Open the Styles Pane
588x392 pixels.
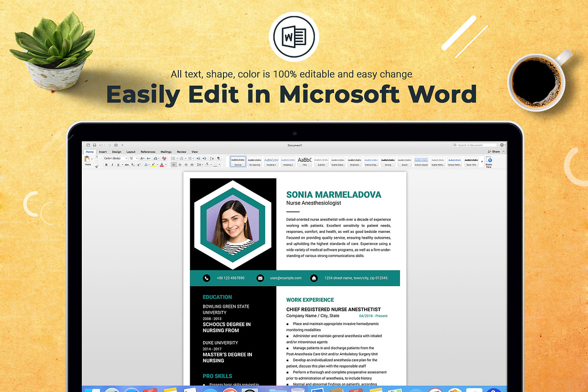click(489, 162)
